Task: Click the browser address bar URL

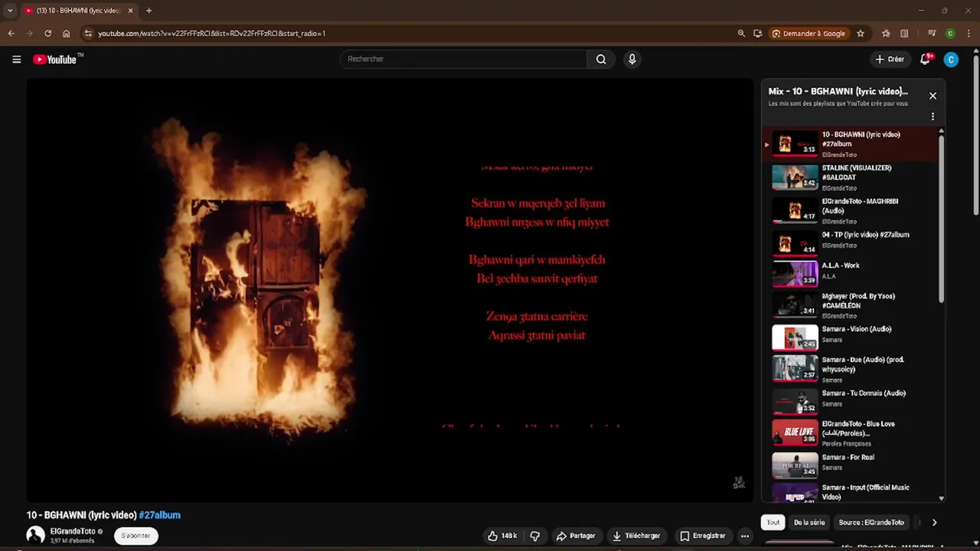Action: 211,33
